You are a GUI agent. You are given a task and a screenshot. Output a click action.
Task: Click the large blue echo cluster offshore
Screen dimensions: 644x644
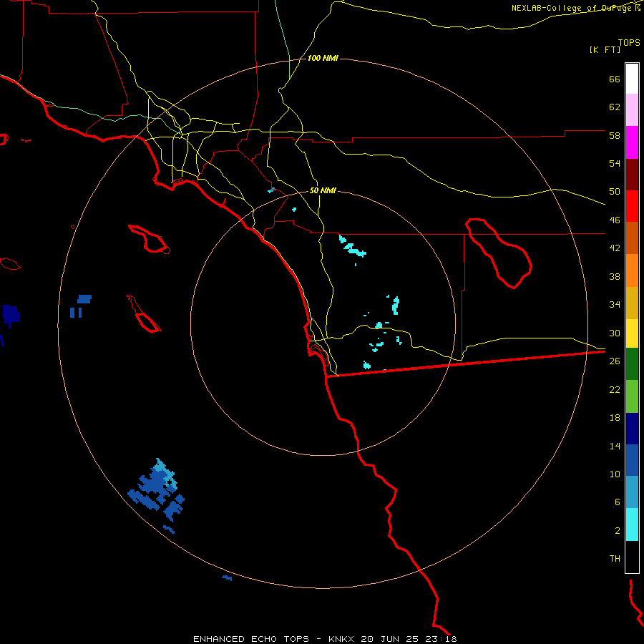click(157, 492)
